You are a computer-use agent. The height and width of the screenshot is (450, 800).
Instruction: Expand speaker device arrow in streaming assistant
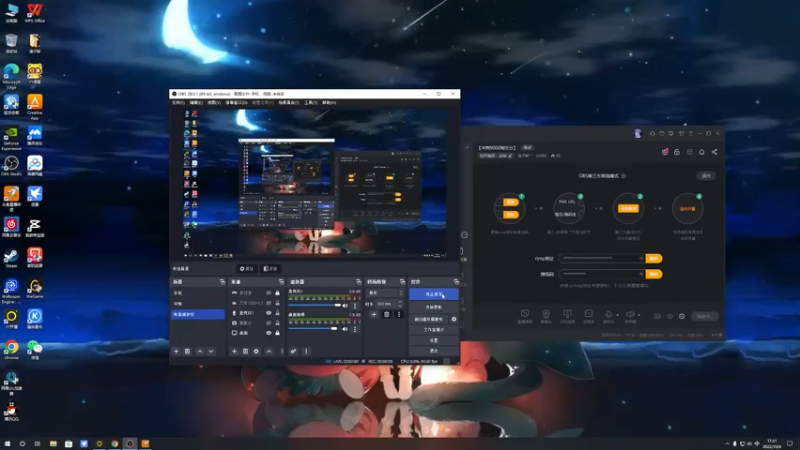tap(639, 315)
